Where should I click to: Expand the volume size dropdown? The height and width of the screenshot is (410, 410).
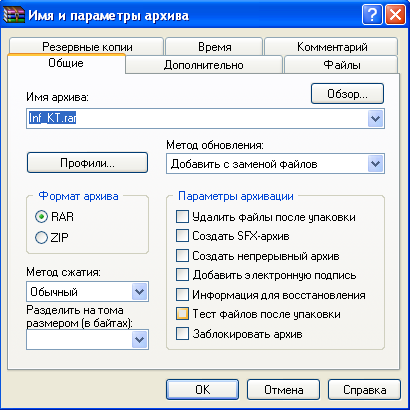[140, 340]
